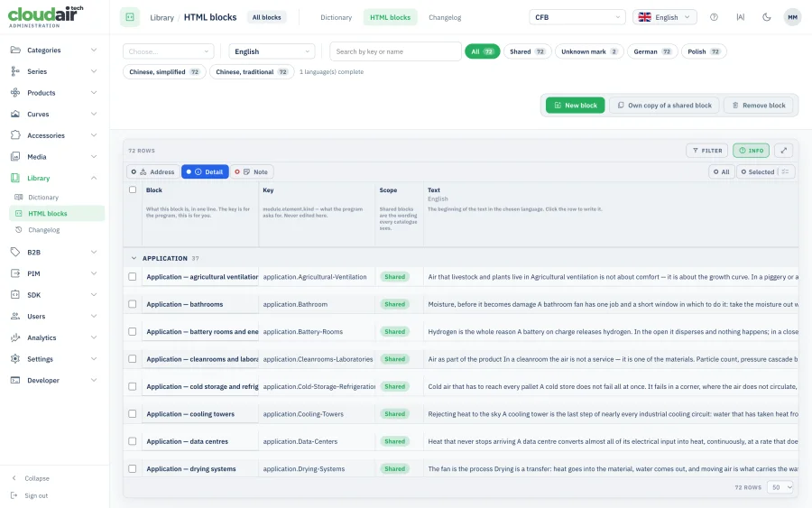Select the Note view option
This screenshot has width=812, height=508.
[x=252, y=172]
